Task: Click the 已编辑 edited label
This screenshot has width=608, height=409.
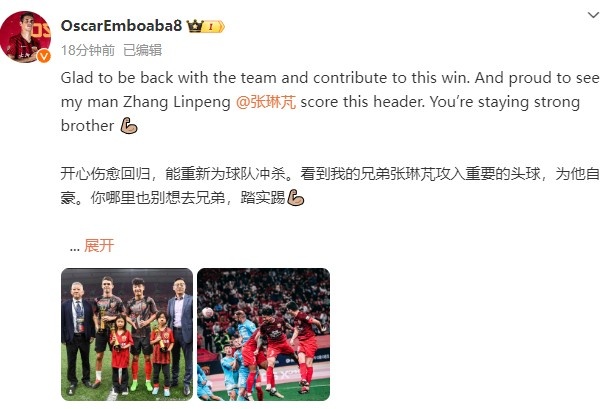Action: tap(142, 50)
